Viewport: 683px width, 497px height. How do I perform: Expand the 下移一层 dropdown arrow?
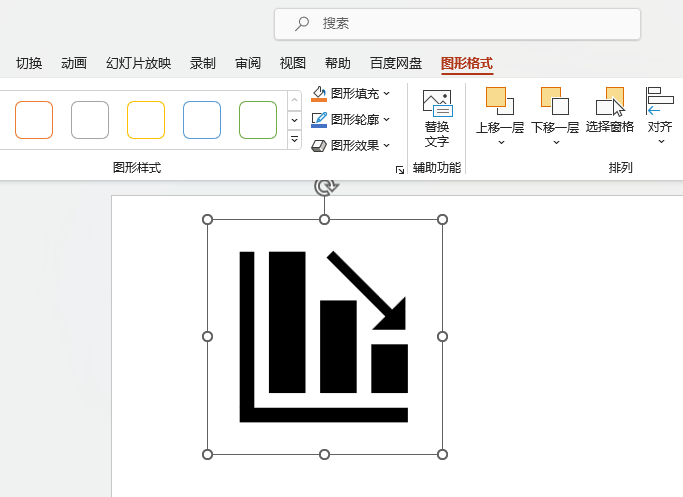pos(556,142)
